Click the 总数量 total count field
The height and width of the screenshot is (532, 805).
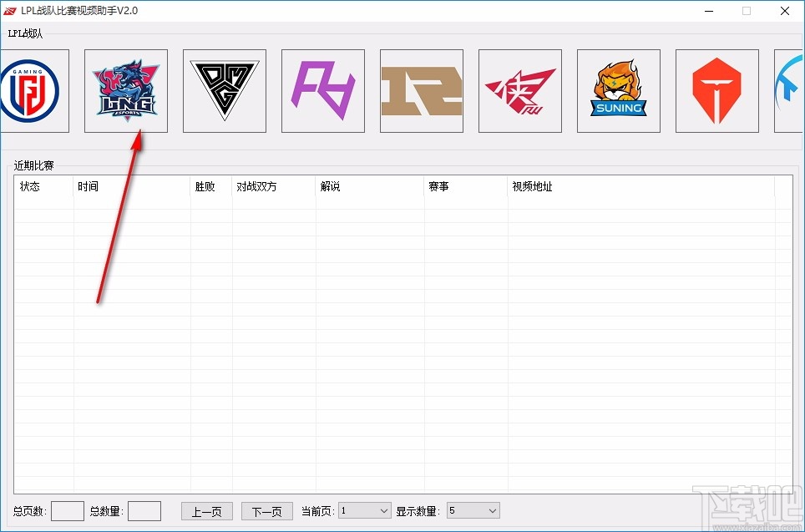[144, 510]
